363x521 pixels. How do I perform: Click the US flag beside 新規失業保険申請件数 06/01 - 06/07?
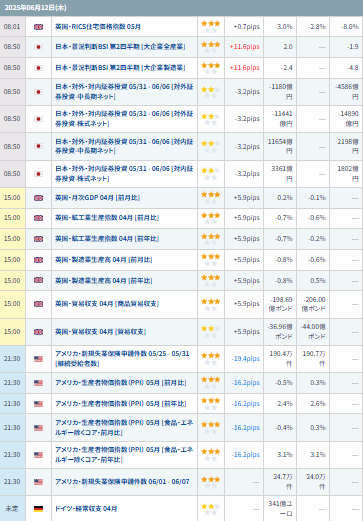click(x=38, y=482)
